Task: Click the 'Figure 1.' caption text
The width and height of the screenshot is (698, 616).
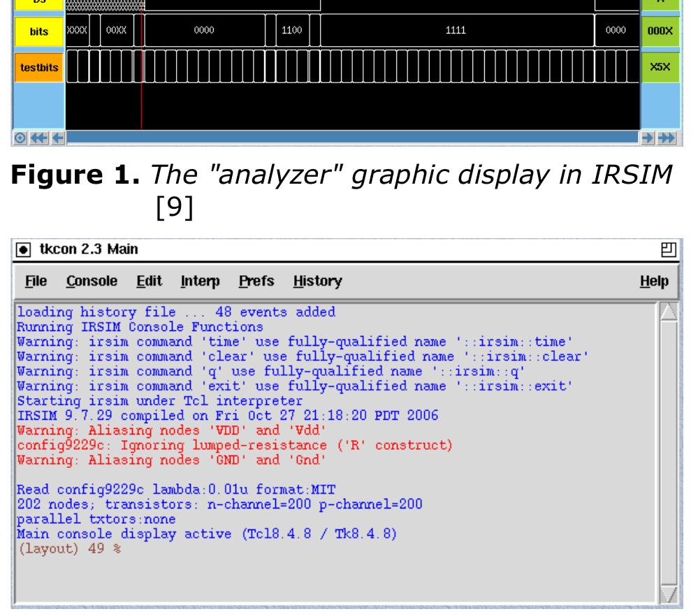Action: [75, 175]
